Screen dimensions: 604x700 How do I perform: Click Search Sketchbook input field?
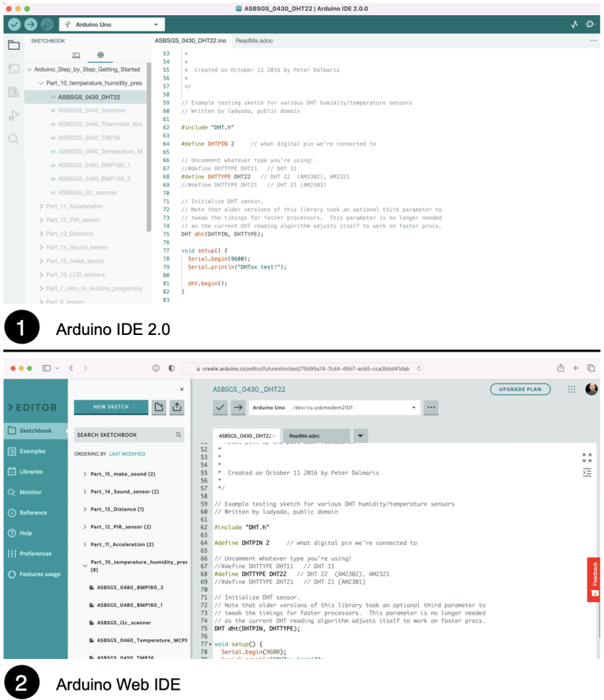(129, 435)
